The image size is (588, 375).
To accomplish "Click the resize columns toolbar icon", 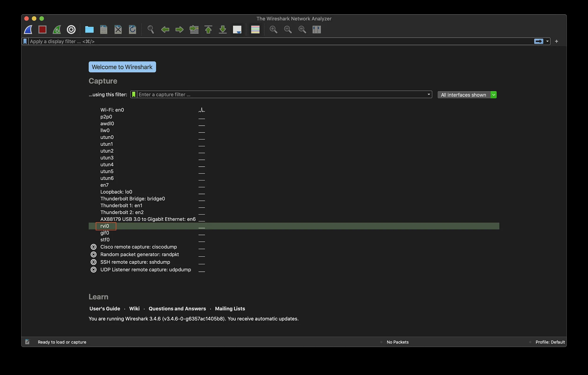I will coord(316,29).
